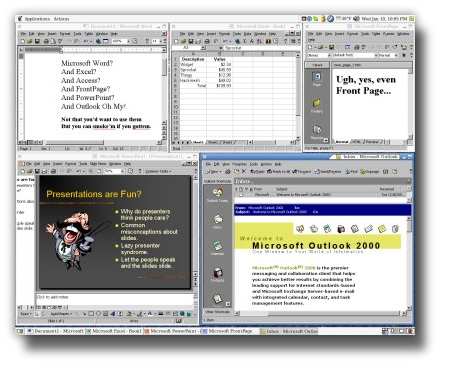The image size is (450, 365).
Task: Click the Organize button in Outlook toolbar
Action: click(370, 171)
